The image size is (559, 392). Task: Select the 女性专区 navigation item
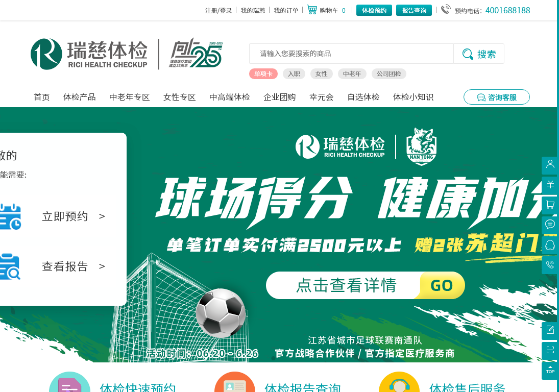coord(179,97)
